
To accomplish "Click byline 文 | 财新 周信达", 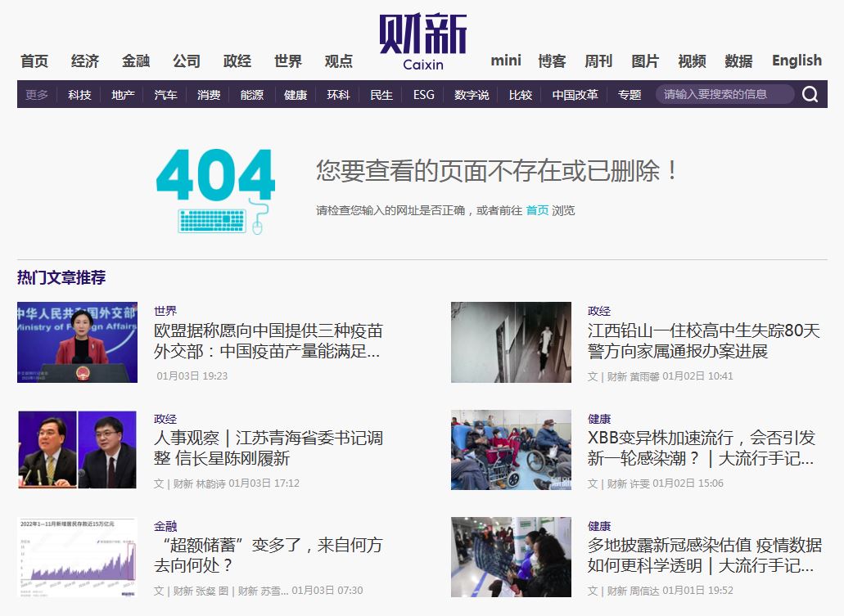I will tap(623, 590).
